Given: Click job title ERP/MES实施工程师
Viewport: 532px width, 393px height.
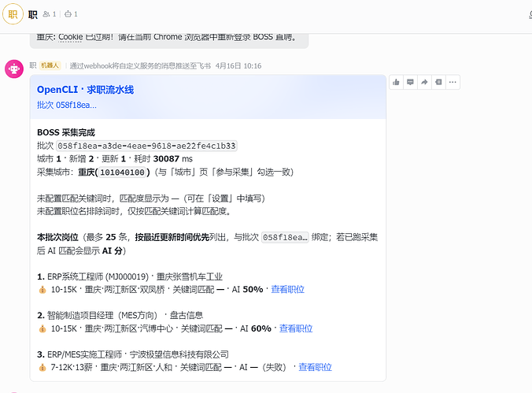Looking at the screenshot, I should [x=84, y=354].
